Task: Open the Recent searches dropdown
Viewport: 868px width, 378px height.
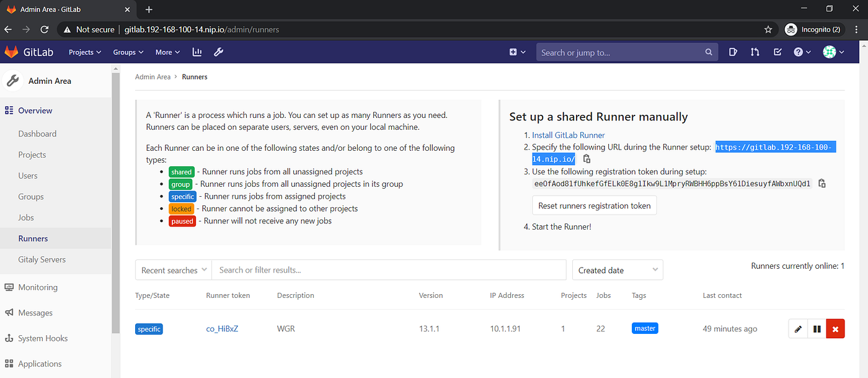Action: click(174, 270)
